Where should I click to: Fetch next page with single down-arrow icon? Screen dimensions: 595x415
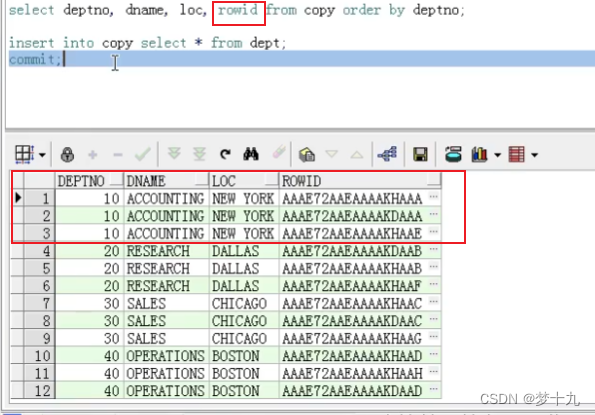tap(174, 154)
